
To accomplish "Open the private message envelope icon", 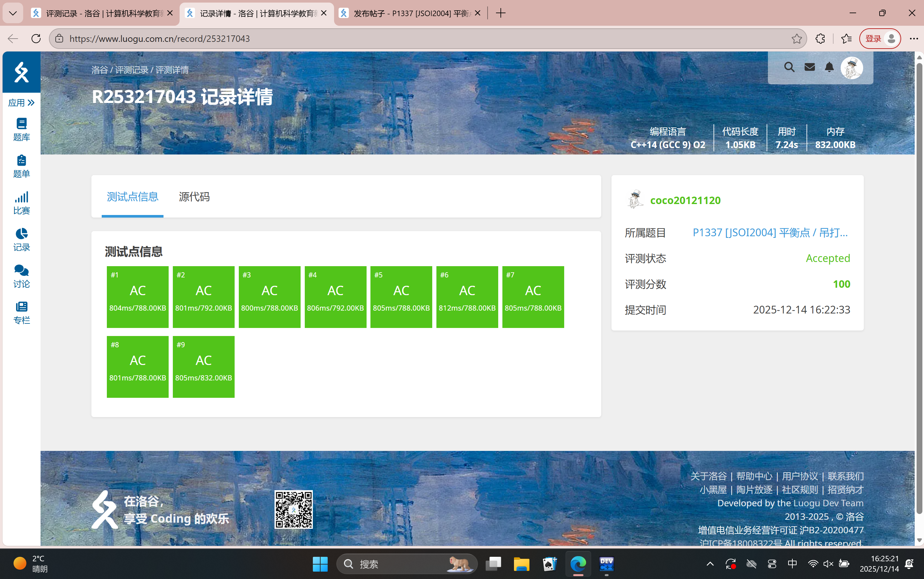I will pos(809,67).
